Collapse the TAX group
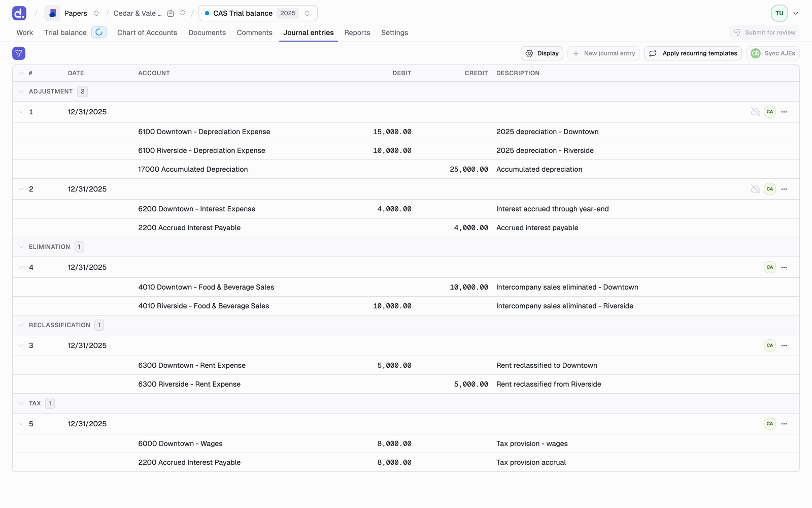Image resolution: width=812 pixels, height=508 pixels. (x=21, y=403)
